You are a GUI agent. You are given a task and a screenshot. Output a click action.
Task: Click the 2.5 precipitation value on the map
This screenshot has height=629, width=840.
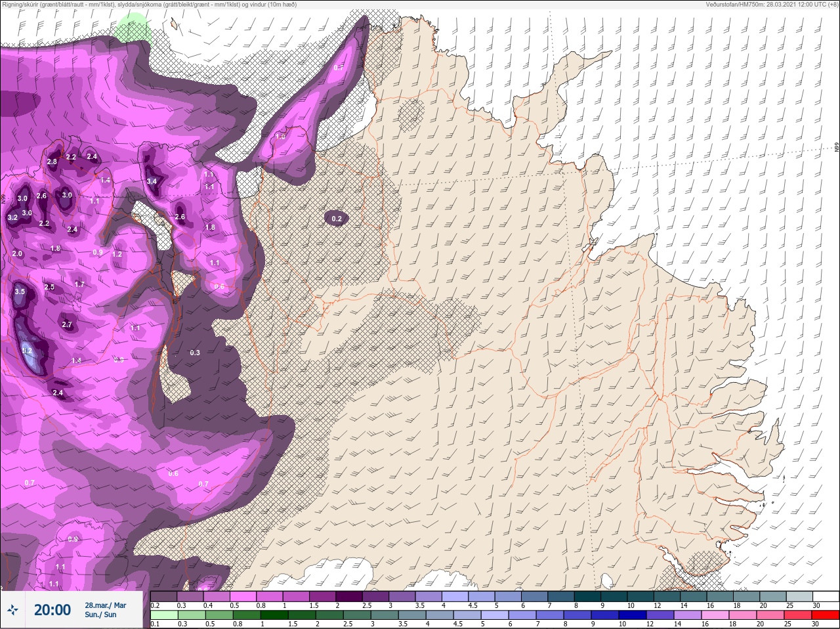coord(49,287)
